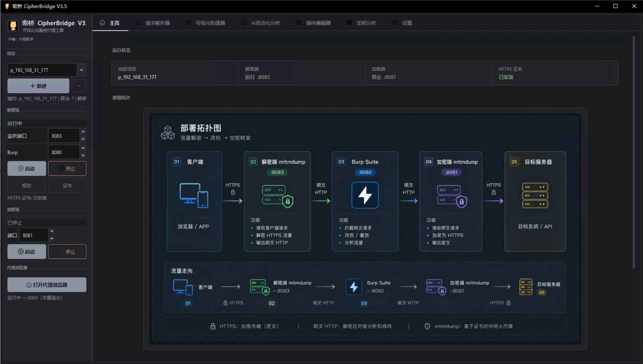
Task: Click the purple 加密端 server icon in 流量走向 row
Action: [436, 287]
